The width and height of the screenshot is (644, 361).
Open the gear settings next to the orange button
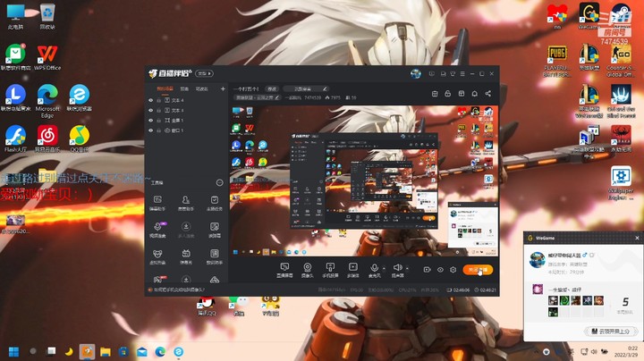click(x=453, y=270)
